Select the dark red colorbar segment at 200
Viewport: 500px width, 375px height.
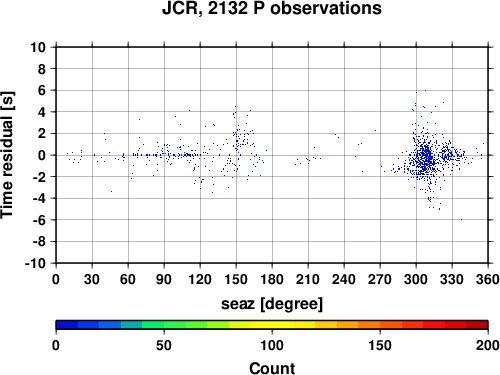[477, 325]
